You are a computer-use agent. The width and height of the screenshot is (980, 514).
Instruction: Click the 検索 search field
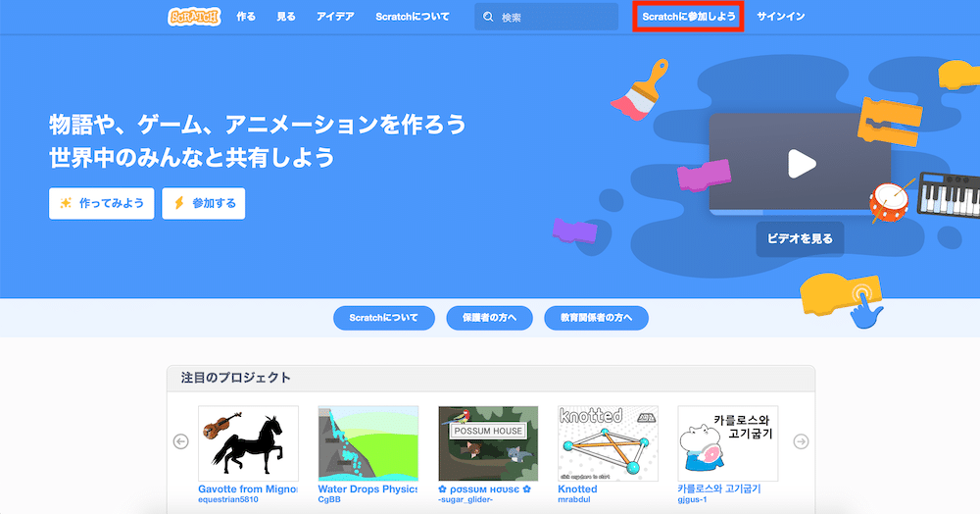[546, 17]
